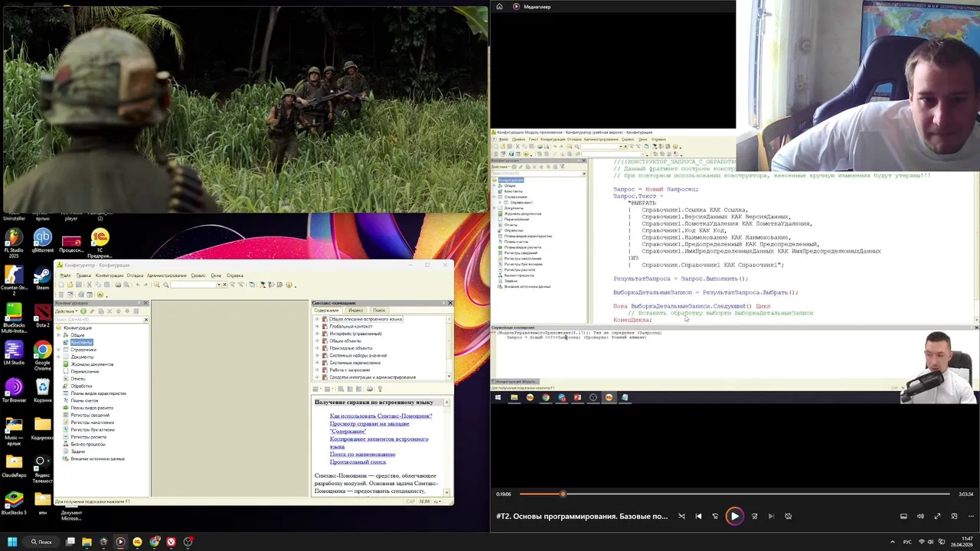The image size is (980, 551).
Task: Open Действия dropdown in configuration panel
Action: (x=67, y=311)
